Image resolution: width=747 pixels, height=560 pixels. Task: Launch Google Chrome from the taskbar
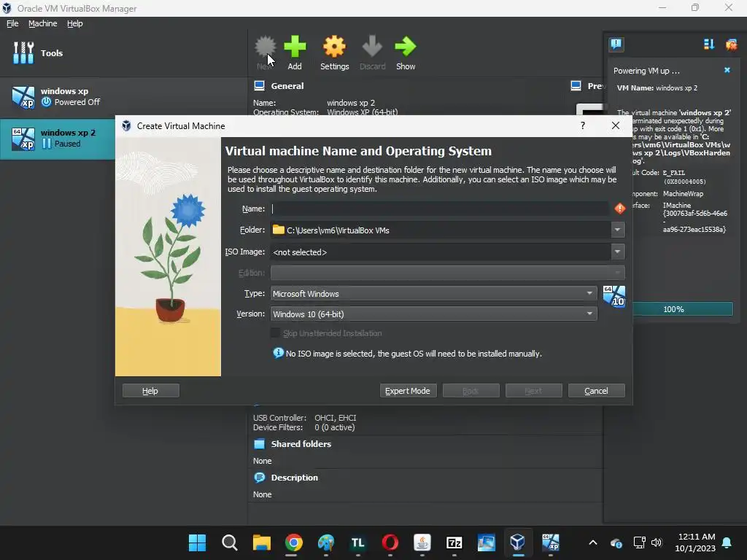pos(294,542)
